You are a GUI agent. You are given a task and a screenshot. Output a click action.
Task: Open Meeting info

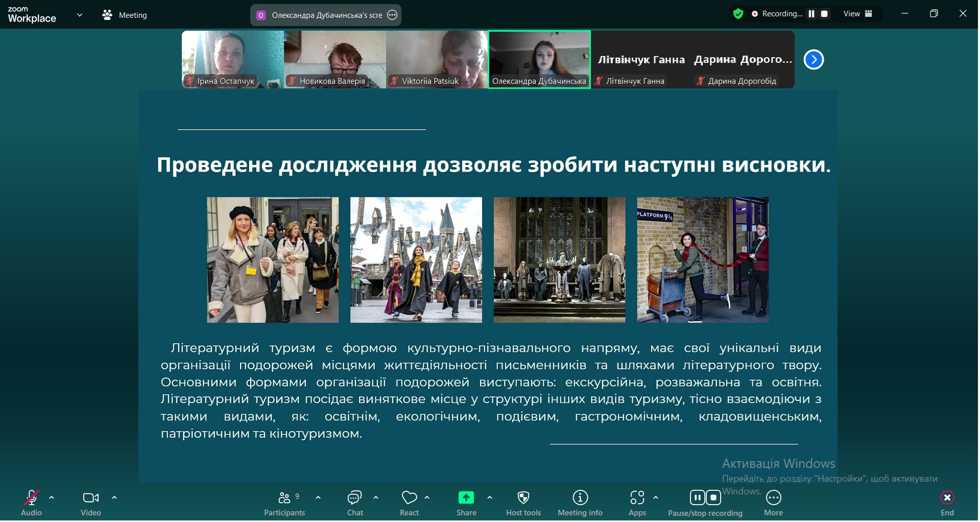tap(580, 499)
